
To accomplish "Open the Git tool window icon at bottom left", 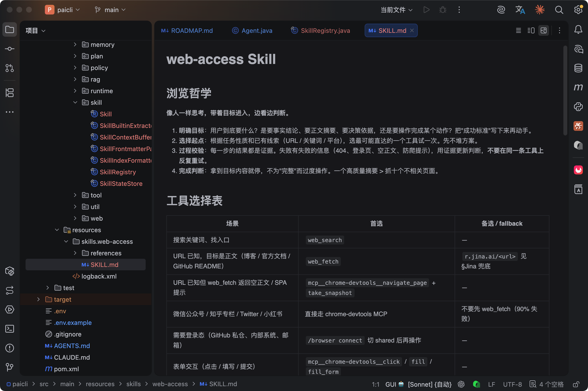I will 9,367.
